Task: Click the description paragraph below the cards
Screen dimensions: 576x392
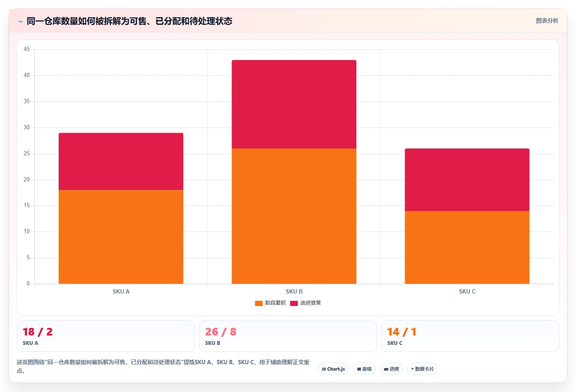Action: [x=163, y=366]
